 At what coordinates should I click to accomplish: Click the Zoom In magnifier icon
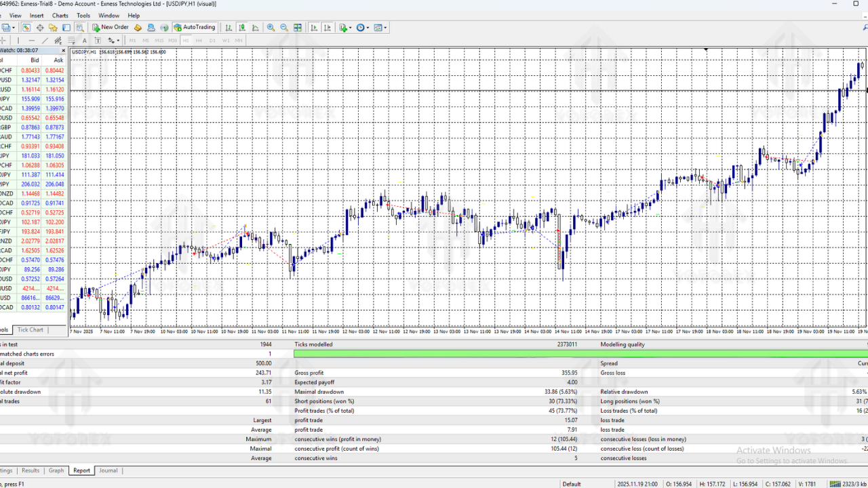click(271, 28)
